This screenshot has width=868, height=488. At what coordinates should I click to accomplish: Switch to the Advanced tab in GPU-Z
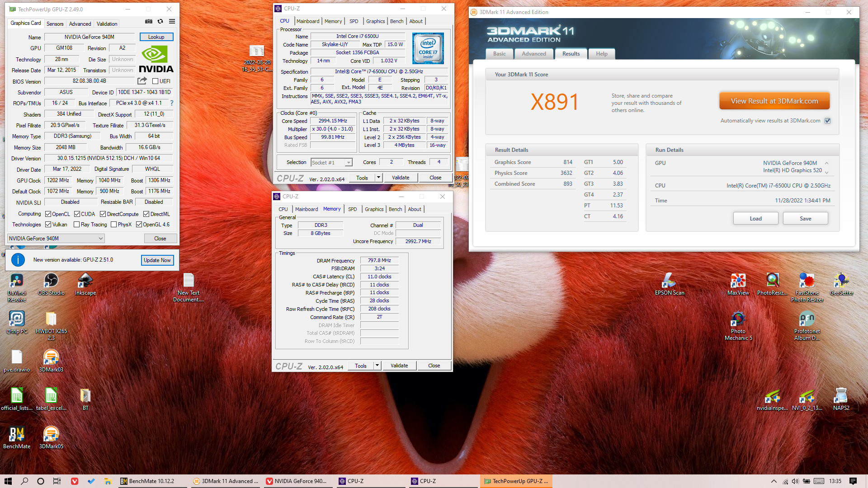pos(80,24)
